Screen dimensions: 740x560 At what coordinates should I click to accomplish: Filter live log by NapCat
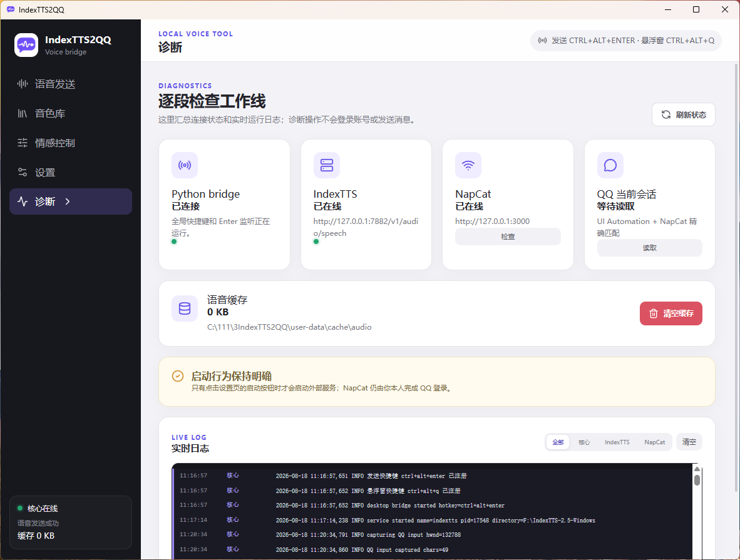click(x=655, y=442)
